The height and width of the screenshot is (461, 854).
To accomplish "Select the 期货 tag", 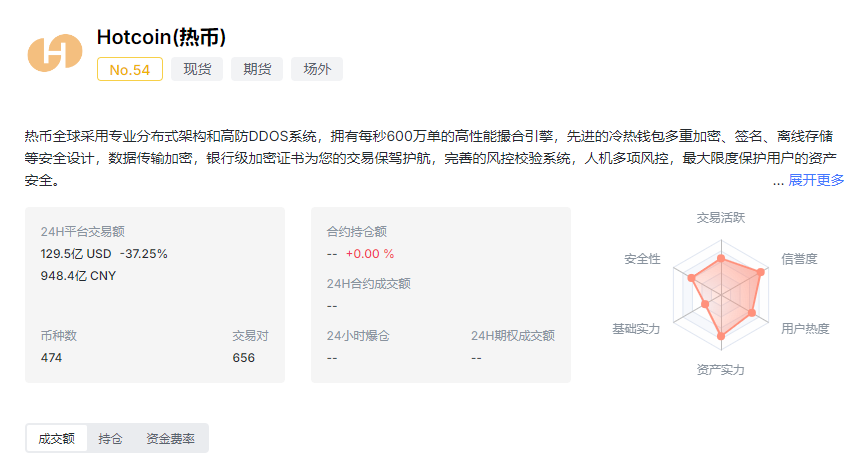I will coord(256,69).
